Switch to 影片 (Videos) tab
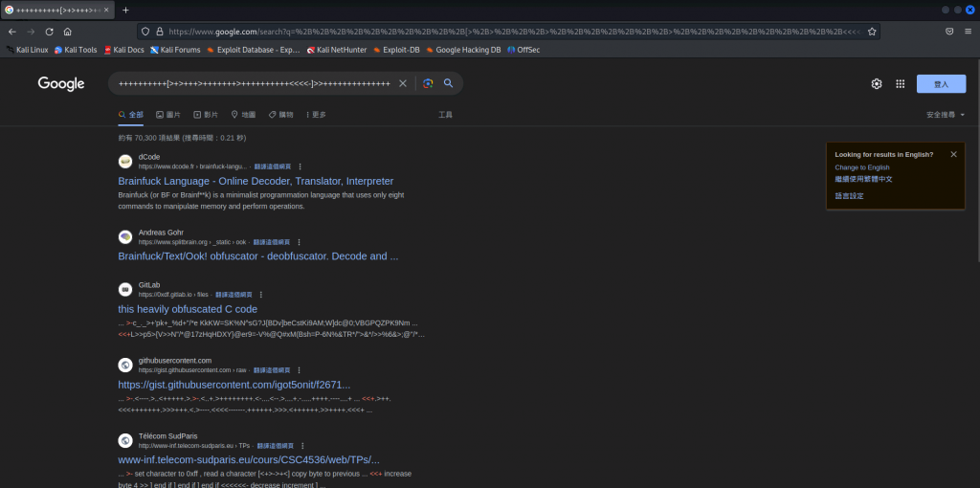 206,115
